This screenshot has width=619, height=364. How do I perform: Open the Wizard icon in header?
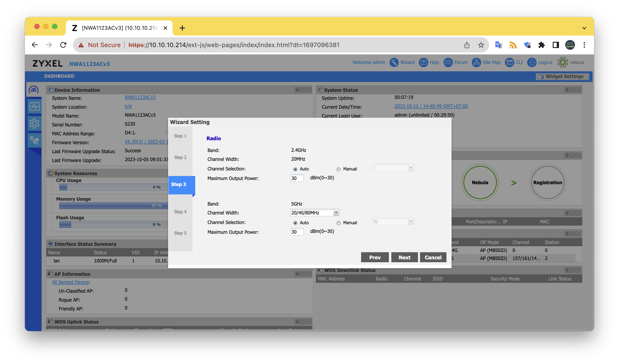pyautogui.click(x=394, y=62)
